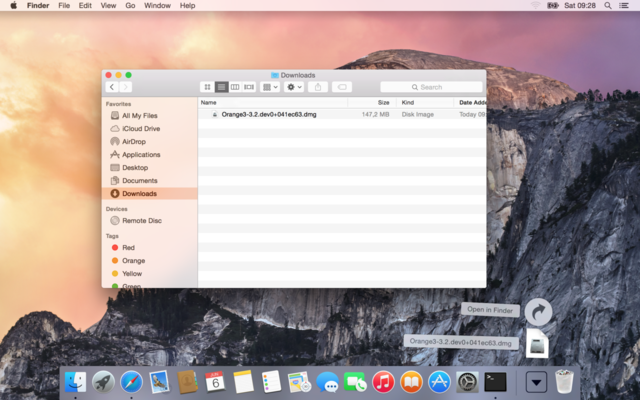Open Trash in the Dock
The width and height of the screenshot is (640, 400).
pyautogui.click(x=564, y=382)
